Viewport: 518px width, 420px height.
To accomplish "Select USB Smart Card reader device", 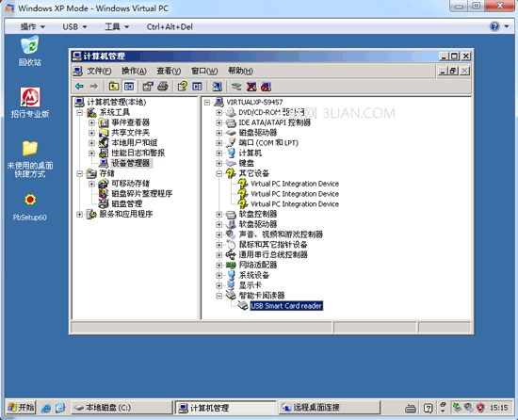I will tap(286, 306).
